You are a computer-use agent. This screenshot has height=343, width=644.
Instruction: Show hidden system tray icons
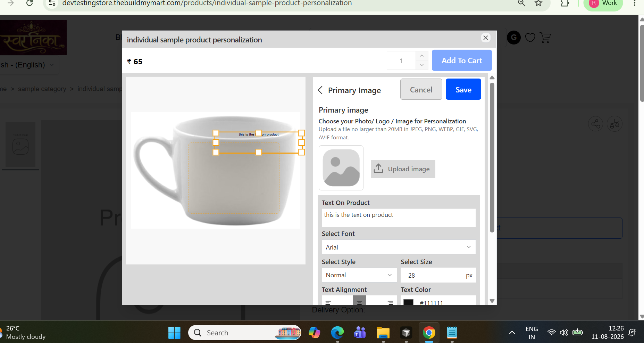coord(512,333)
